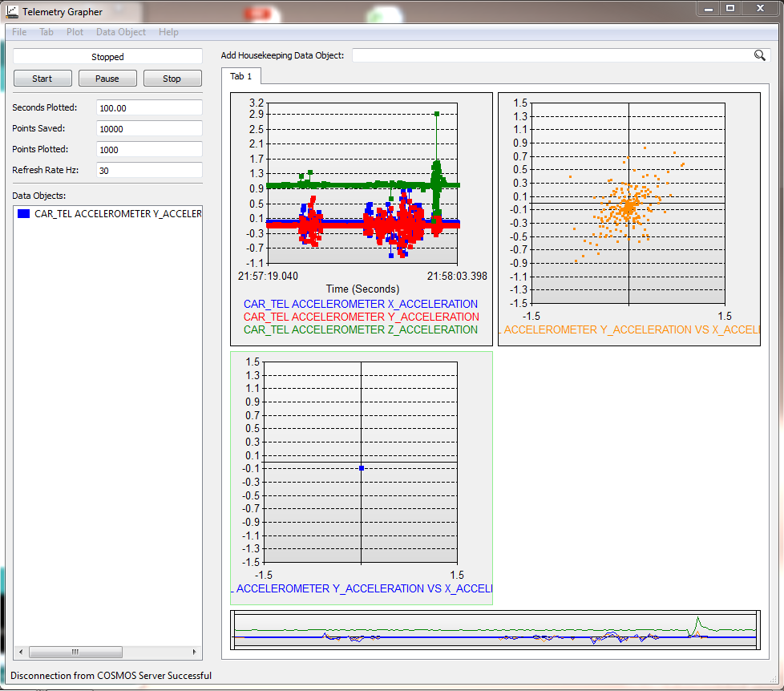Click the Pause button
The image size is (784, 691).
pos(107,79)
